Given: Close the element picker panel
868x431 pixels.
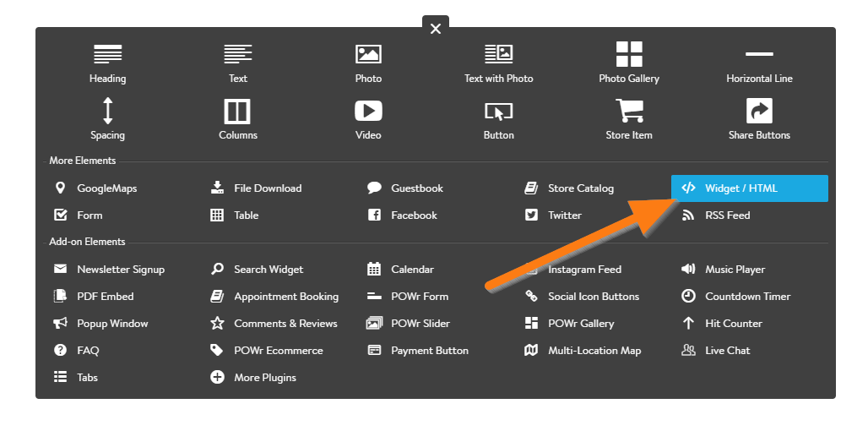Looking at the screenshot, I should (436, 29).
